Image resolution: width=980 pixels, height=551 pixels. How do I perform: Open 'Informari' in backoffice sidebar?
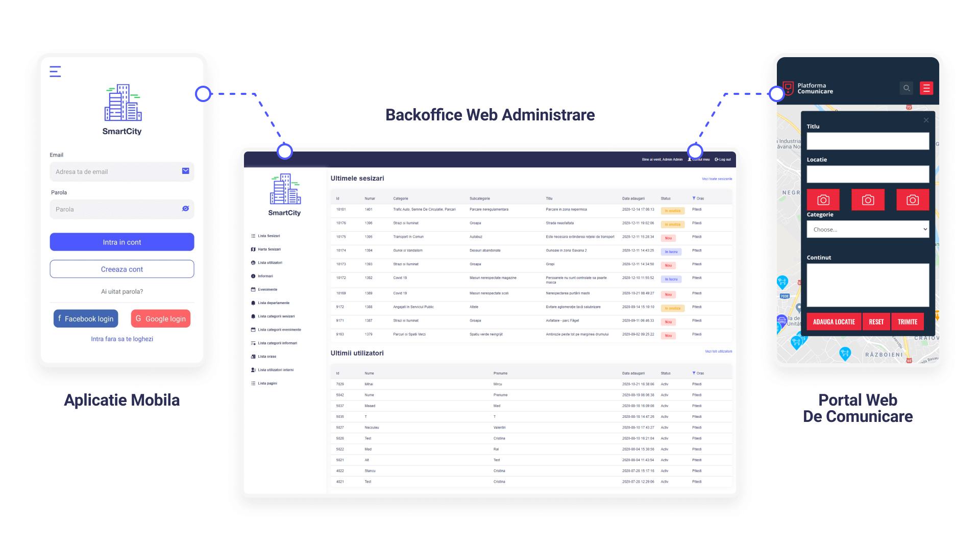coord(265,276)
